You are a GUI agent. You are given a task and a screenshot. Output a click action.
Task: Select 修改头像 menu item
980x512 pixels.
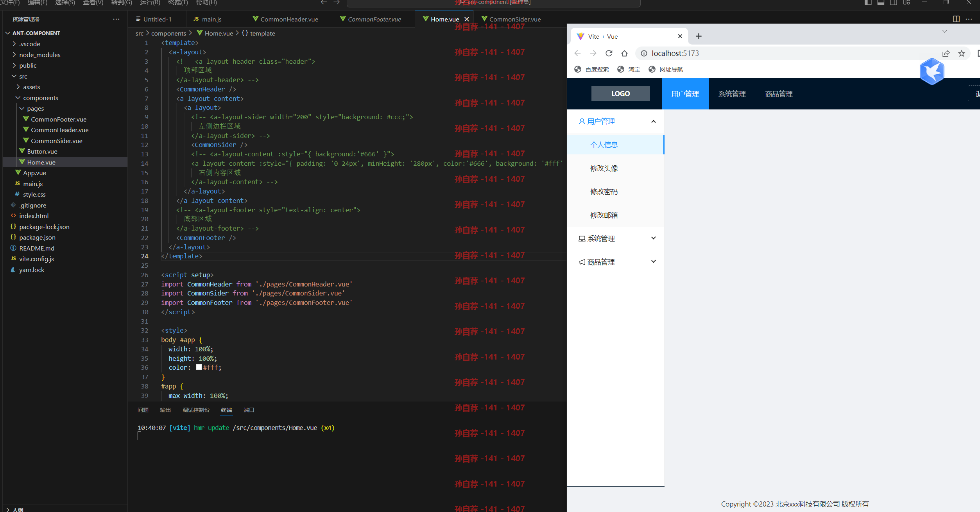pos(616,168)
